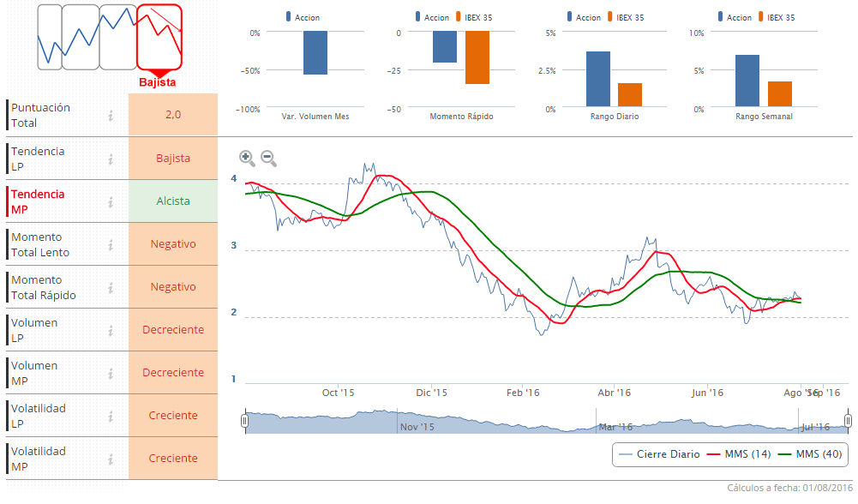Image resolution: width=858 pixels, height=504 pixels.
Task: Click the Feb '16 axis label
Action: pyautogui.click(x=523, y=393)
